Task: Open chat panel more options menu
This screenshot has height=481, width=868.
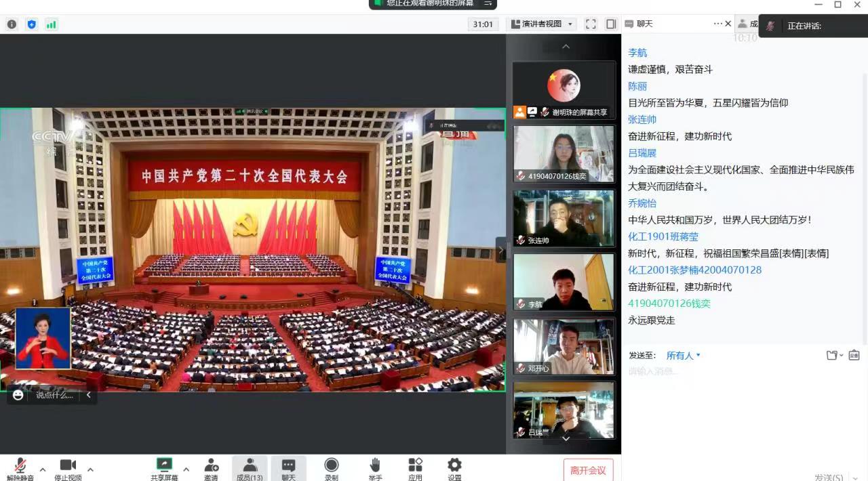Action: [x=718, y=24]
